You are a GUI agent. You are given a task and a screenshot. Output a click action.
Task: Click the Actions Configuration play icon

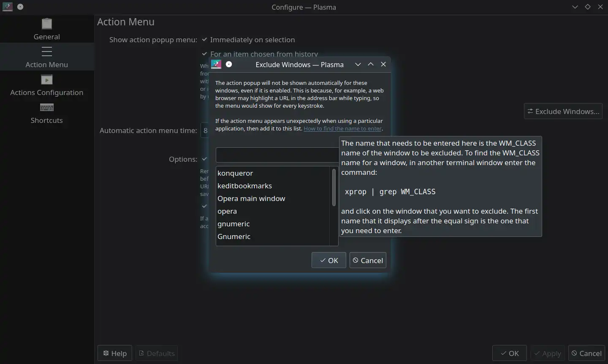click(x=47, y=79)
